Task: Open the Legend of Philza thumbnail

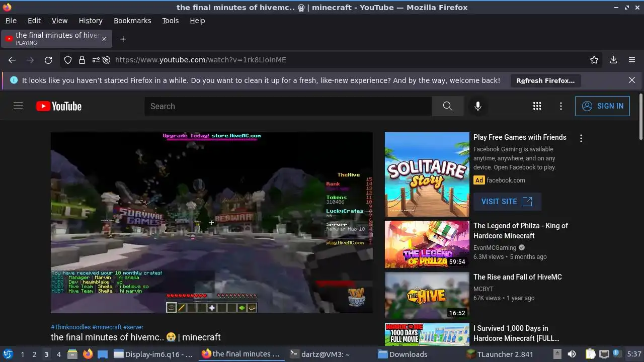Action: [427, 244]
